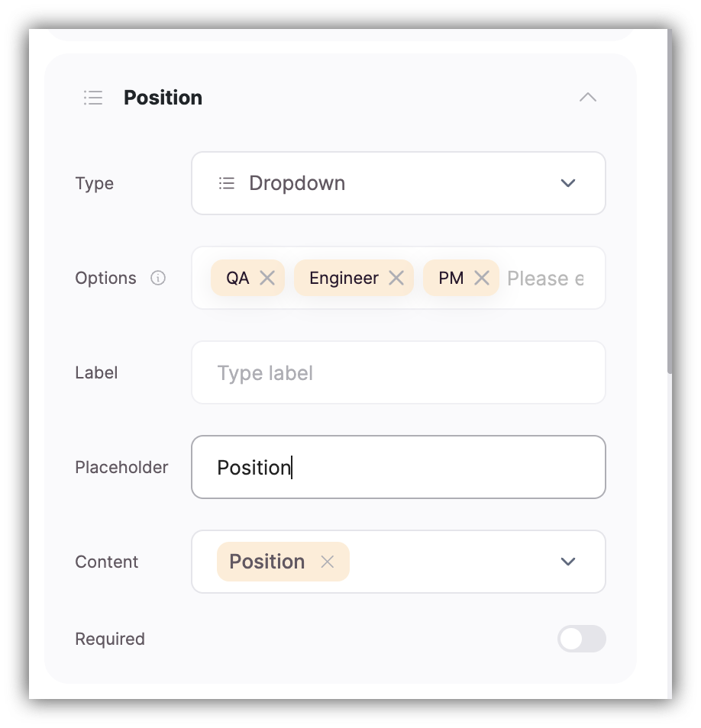
Task: Click the Dropdown text in the Type field
Action: tap(297, 183)
